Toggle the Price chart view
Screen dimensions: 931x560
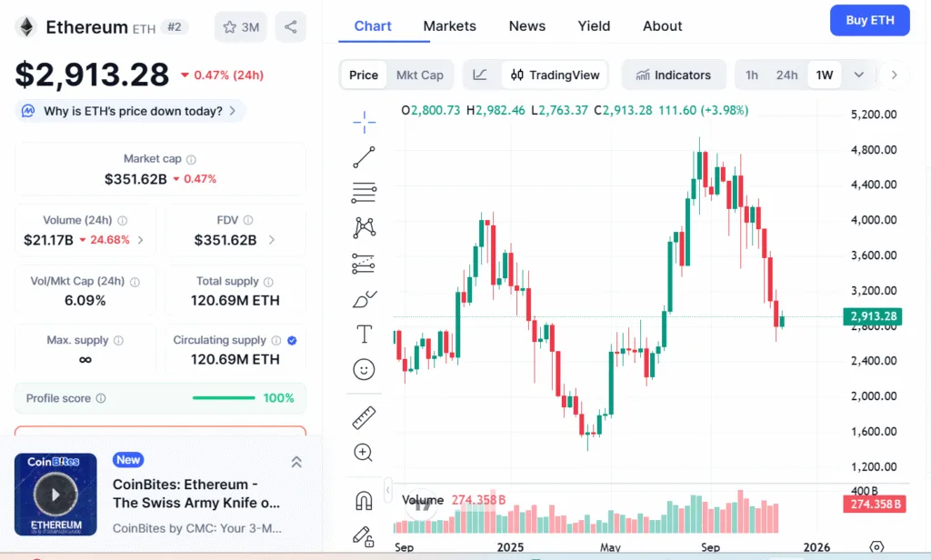[363, 75]
